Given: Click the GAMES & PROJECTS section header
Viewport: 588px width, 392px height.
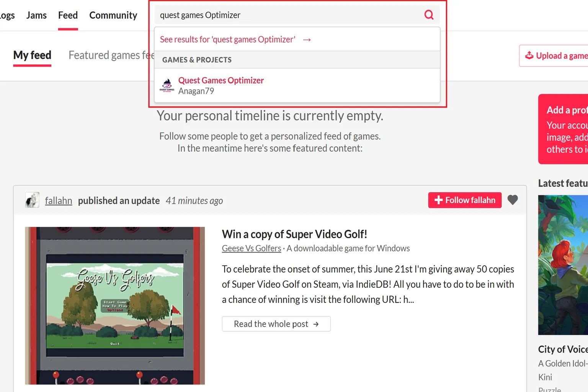Looking at the screenshot, I should (297, 60).
